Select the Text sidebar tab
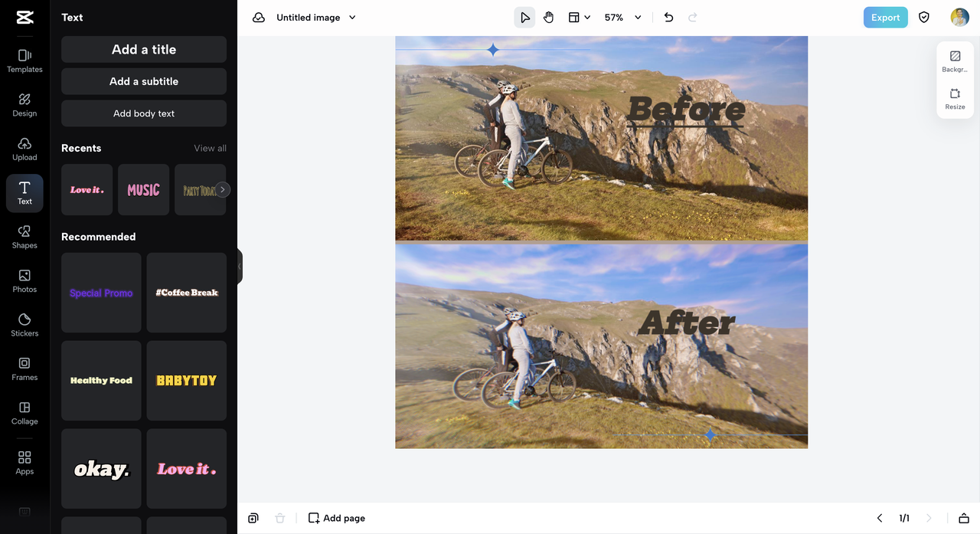The image size is (980, 534). click(x=24, y=193)
